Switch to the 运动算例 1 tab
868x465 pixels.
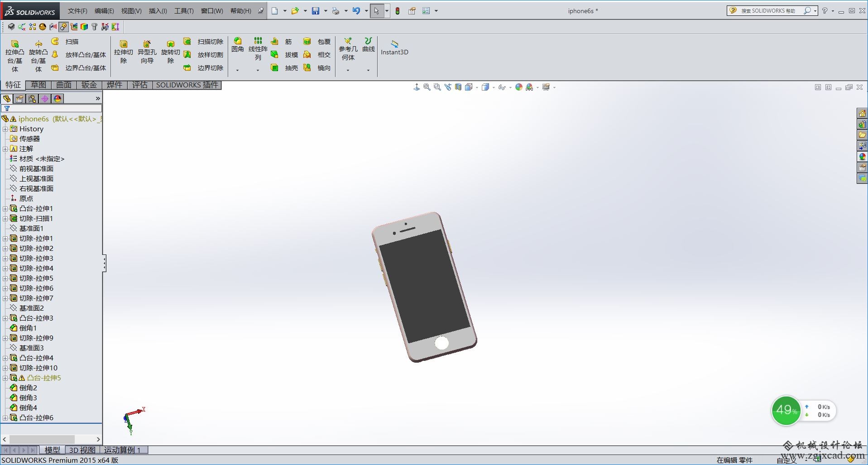click(122, 450)
